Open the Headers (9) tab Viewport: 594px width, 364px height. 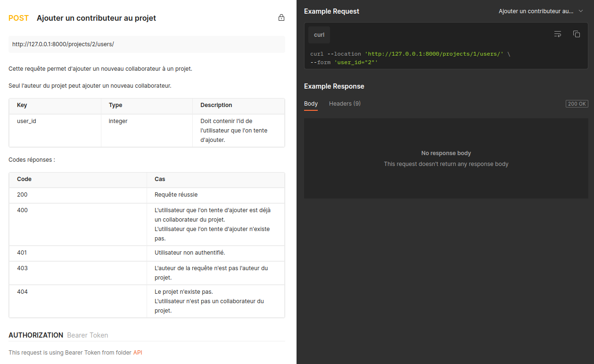[345, 104]
